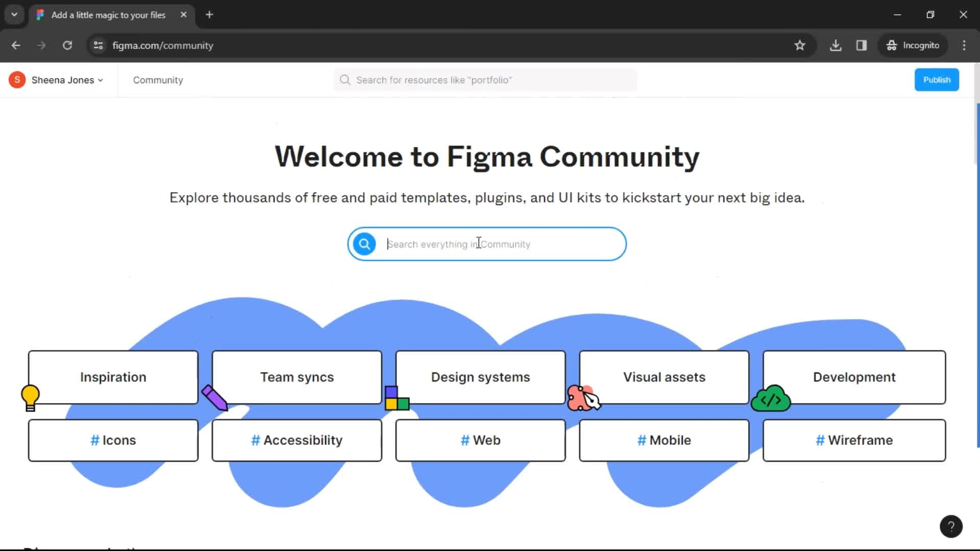Open the Development category

tap(854, 377)
